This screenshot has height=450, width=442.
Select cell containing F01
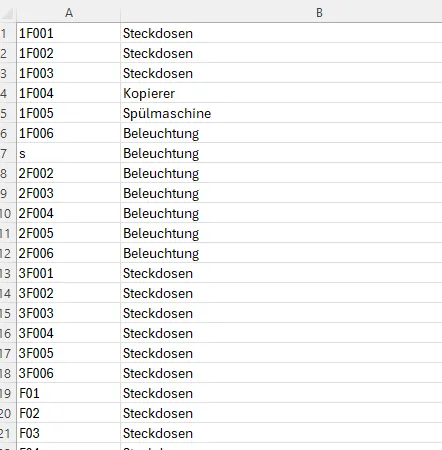[68, 393]
